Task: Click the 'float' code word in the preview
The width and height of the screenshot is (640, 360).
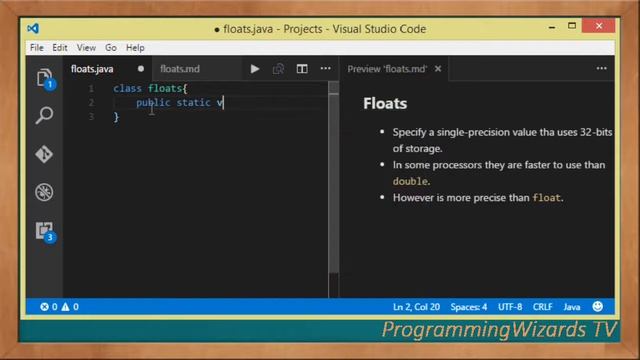Action: (547, 198)
